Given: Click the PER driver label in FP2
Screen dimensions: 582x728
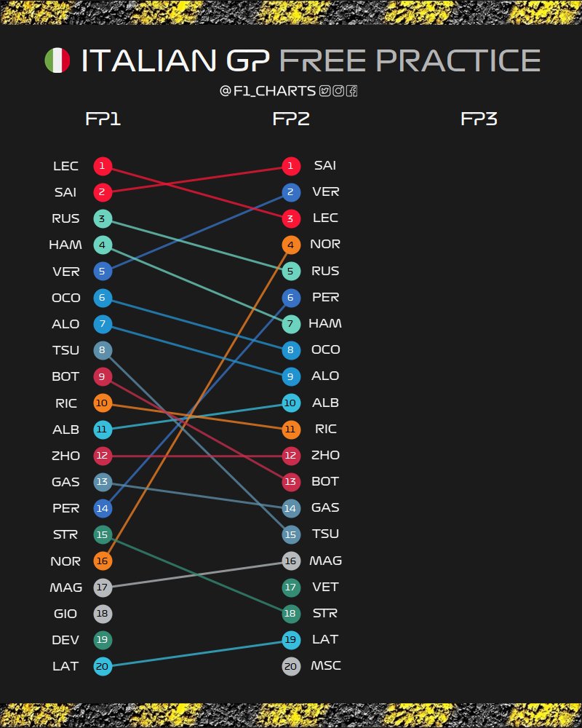Looking at the screenshot, I should (x=325, y=297).
